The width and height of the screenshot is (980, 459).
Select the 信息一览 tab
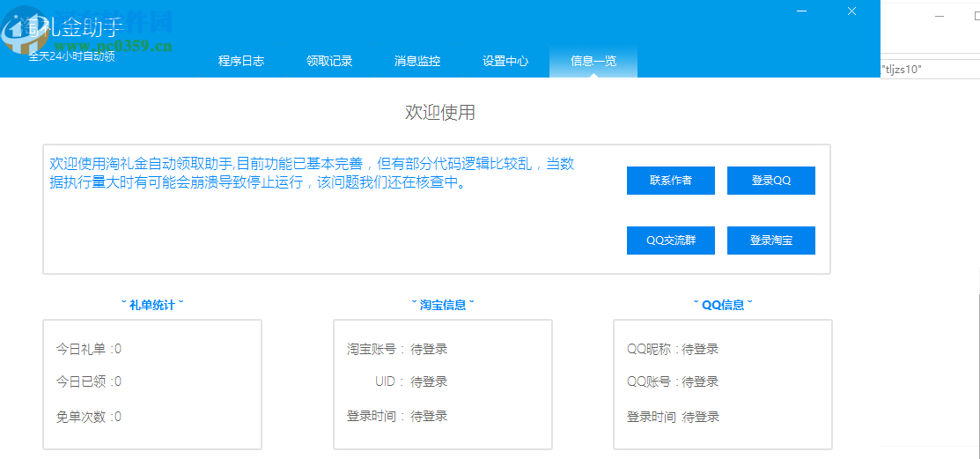[x=593, y=62]
